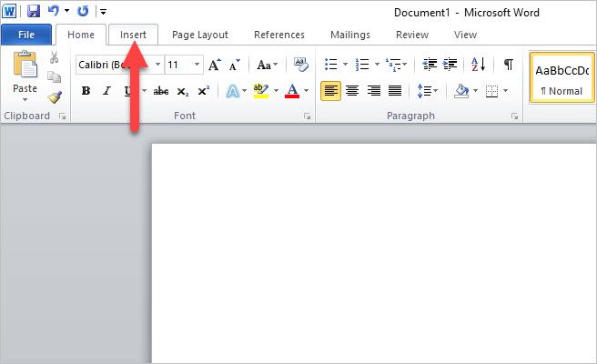Toggle Superscript formatting

coord(203,91)
